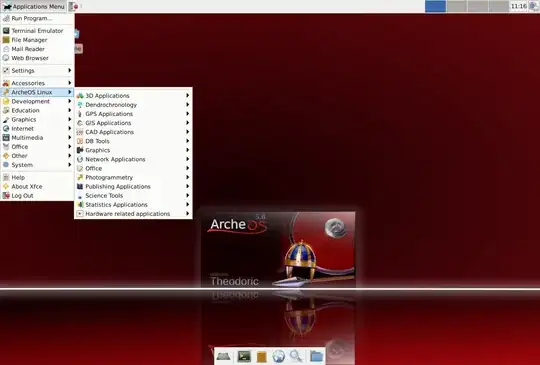Click the Terminal Emulator menu icon
This screenshot has height=365, width=540.
pos(6,31)
